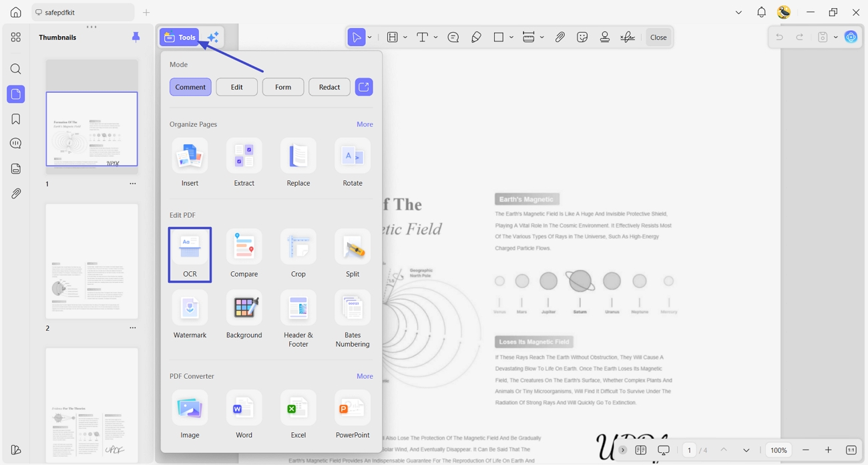The image size is (868, 465).
Task: Open the options menu for thumbnail 2
Action: (x=133, y=328)
